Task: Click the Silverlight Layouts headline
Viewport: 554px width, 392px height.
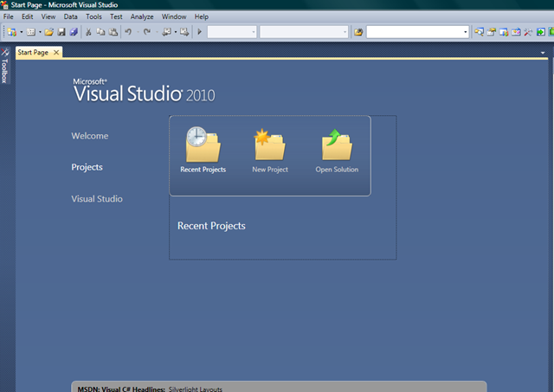Action: [x=196, y=389]
